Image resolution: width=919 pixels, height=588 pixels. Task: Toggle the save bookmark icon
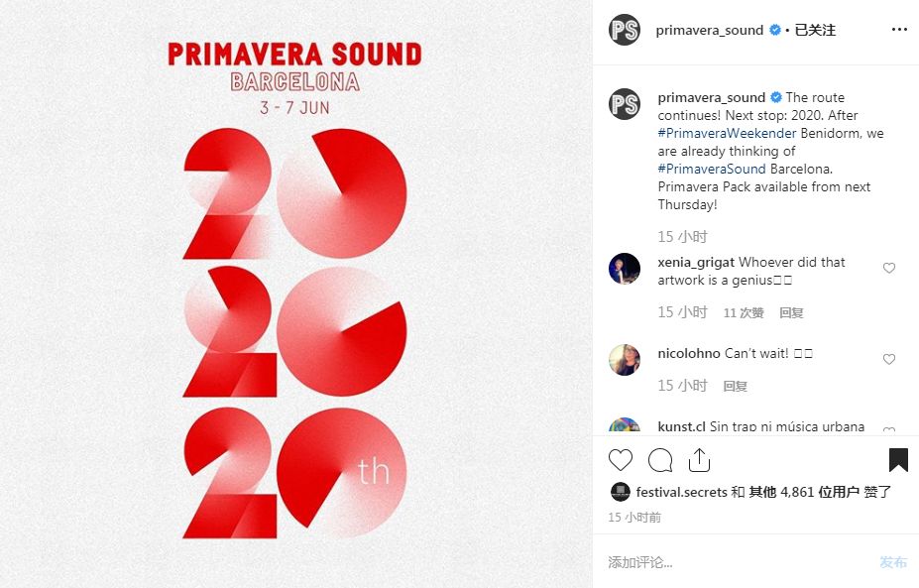click(898, 460)
